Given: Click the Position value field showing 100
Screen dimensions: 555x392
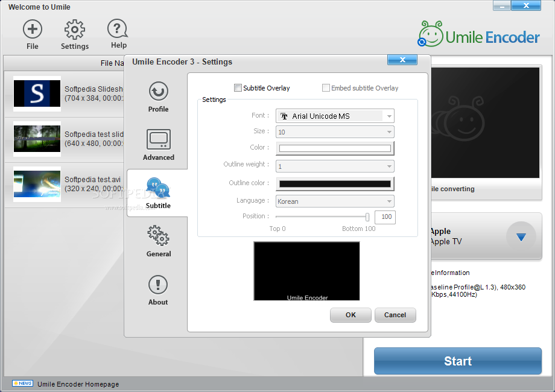Looking at the screenshot, I should coord(385,217).
